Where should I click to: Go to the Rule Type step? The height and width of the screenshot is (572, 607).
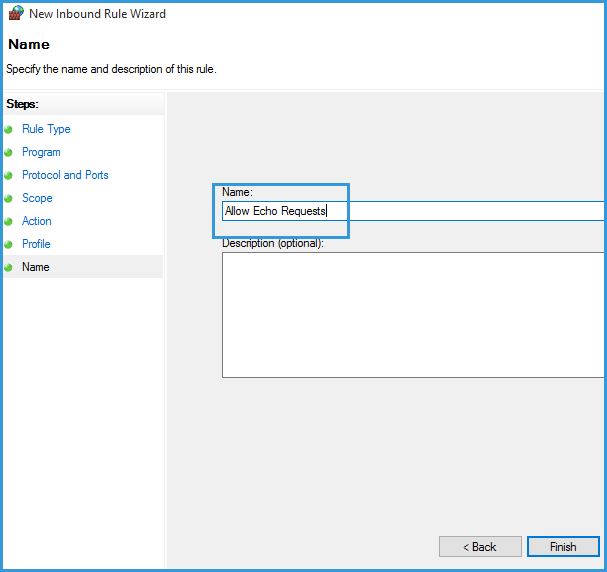click(x=46, y=129)
